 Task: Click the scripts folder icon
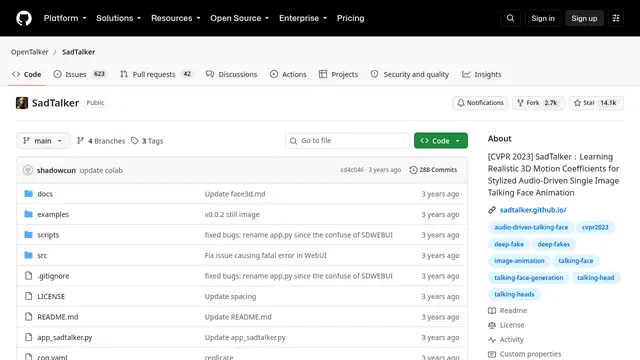28,235
